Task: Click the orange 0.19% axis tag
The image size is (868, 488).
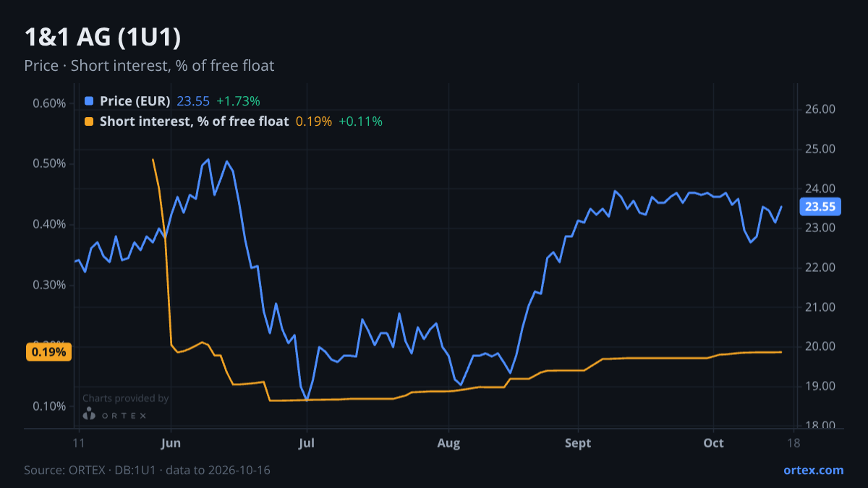Action: point(50,352)
